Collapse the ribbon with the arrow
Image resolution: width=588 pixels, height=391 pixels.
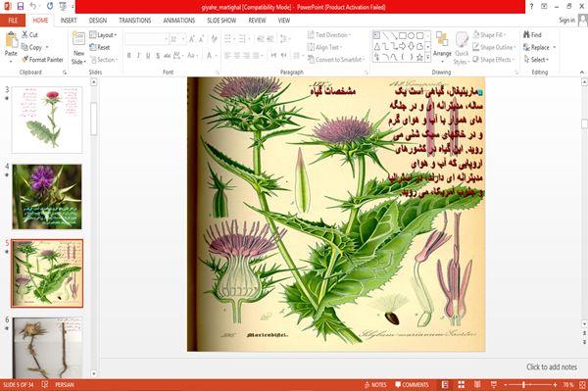[582, 73]
